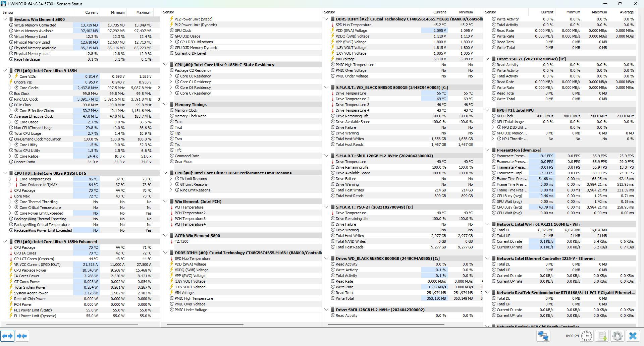The image size is (644, 346).
Task: Click the Maximum column header in first panel
Action: (144, 12)
